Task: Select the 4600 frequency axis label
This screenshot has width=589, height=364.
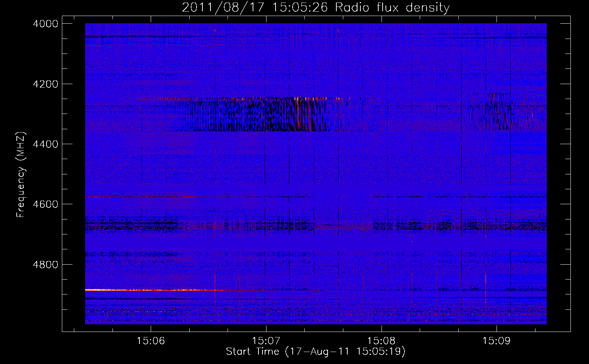Action: (x=46, y=204)
